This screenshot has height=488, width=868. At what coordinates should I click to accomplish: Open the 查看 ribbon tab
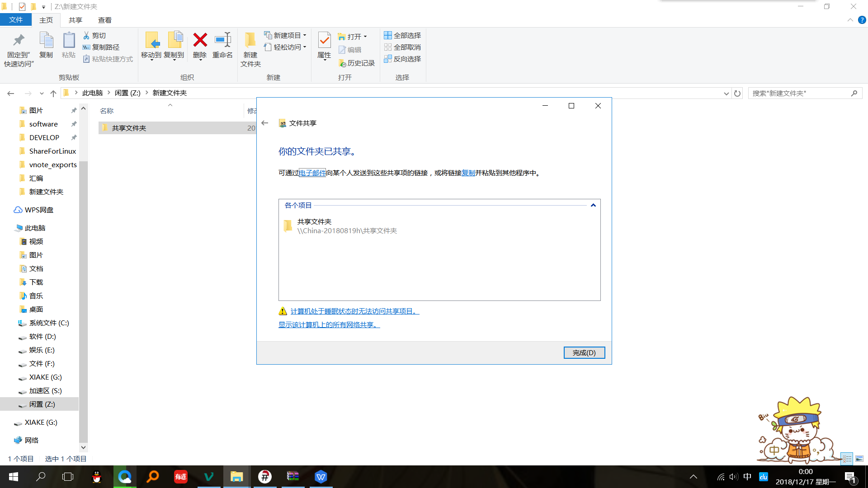[104, 20]
